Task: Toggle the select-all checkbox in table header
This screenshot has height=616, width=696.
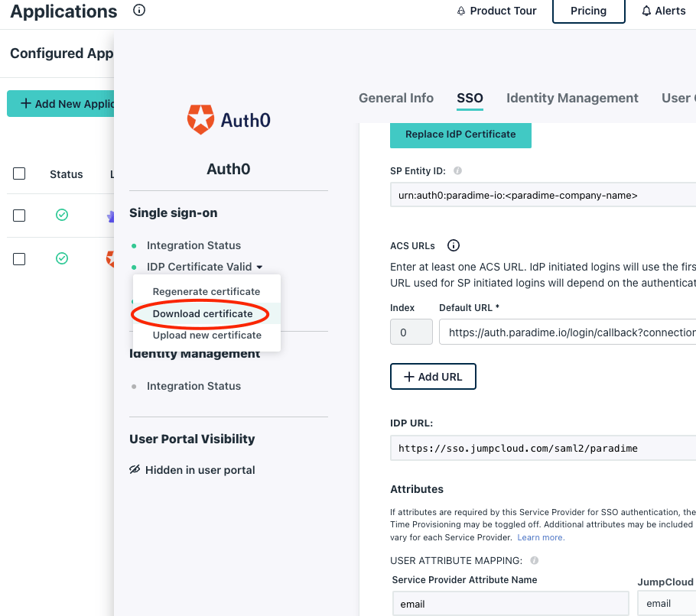Action: (x=19, y=173)
